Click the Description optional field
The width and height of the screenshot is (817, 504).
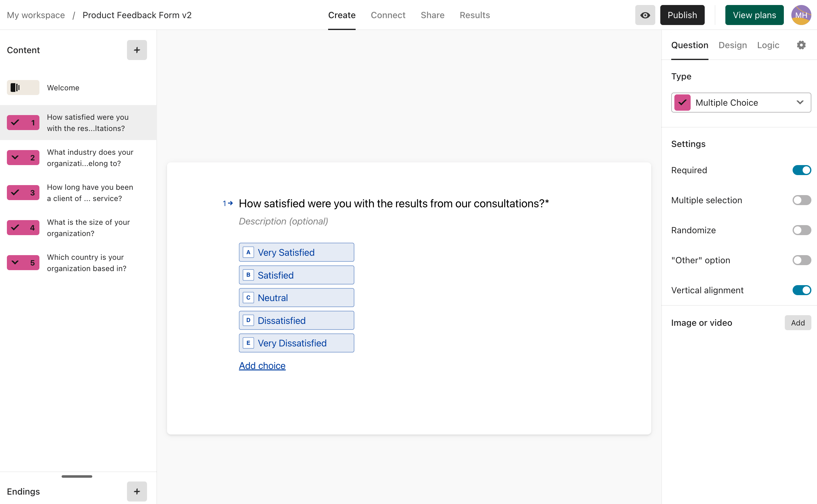pyautogui.click(x=283, y=221)
